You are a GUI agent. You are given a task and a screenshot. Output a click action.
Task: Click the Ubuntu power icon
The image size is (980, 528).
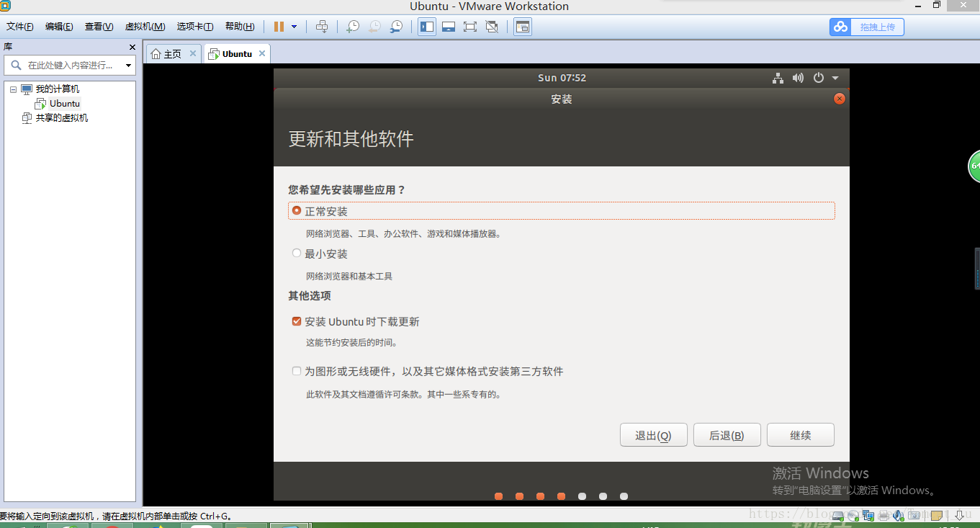818,78
